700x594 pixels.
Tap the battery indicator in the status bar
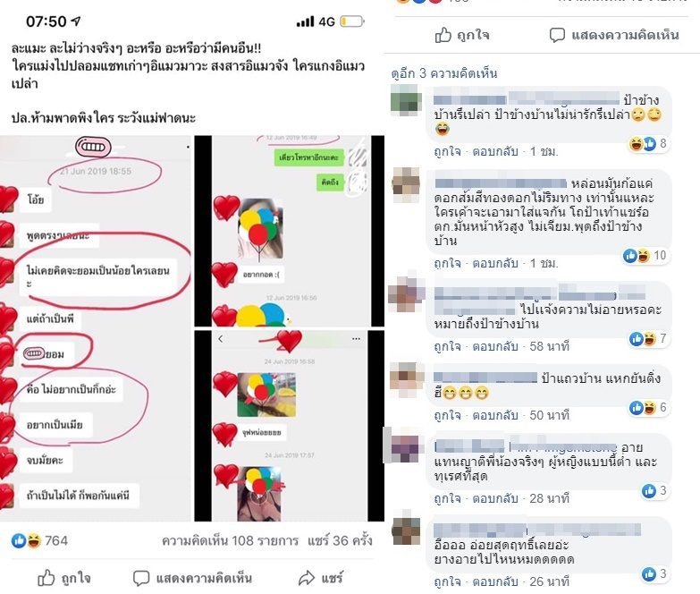[x=352, y=21]
